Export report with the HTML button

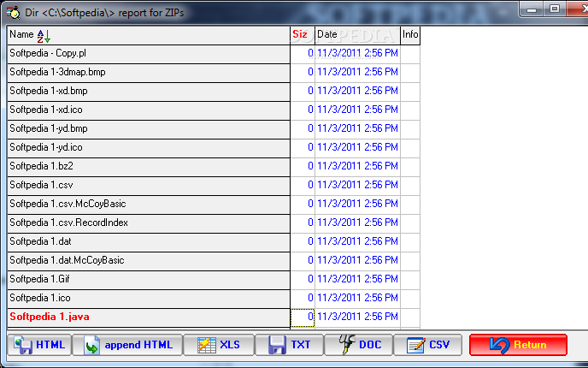(39, 344)
